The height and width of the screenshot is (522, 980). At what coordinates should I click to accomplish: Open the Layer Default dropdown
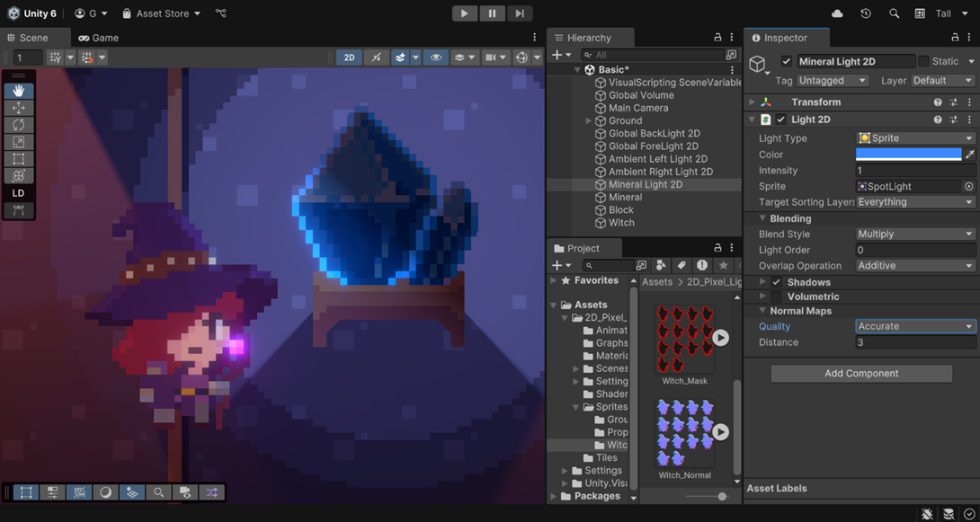click(942, 81)
